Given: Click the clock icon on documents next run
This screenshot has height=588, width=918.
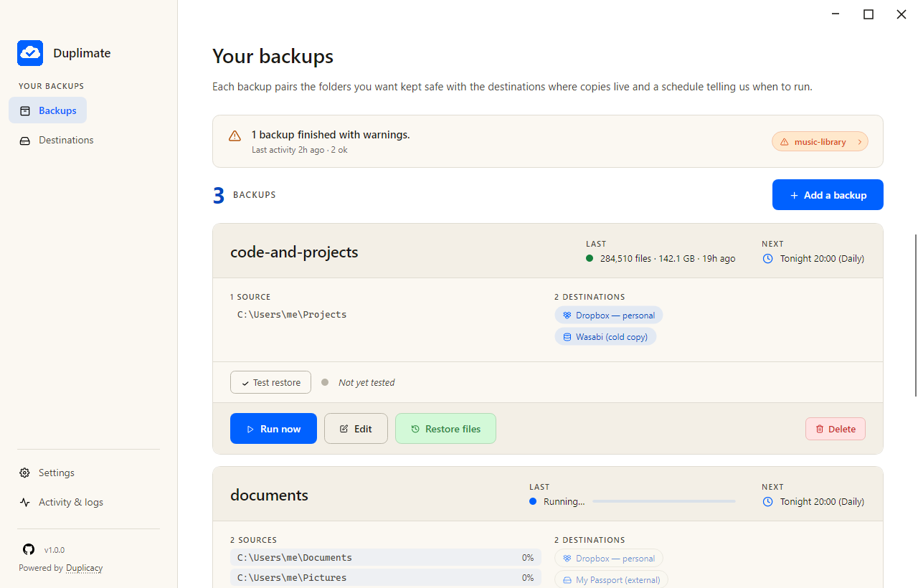Looking at the screenshot, I should pos(767,501).
